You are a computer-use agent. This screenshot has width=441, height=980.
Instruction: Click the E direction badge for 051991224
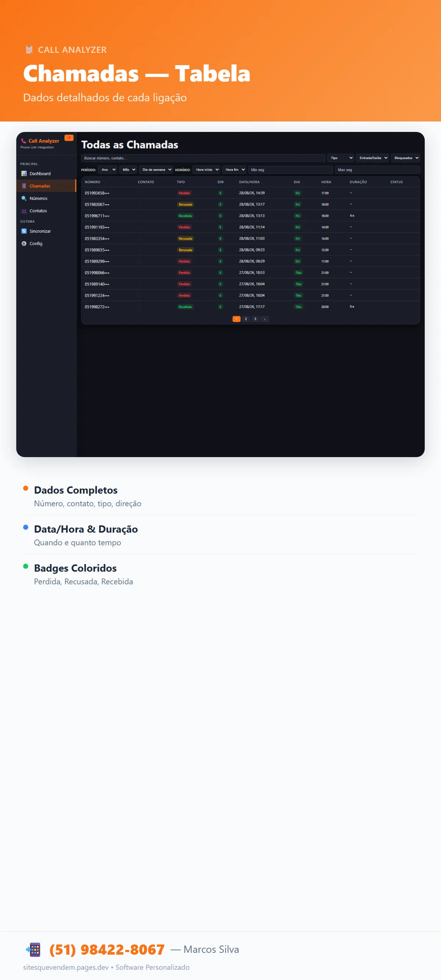pos(220,295)
